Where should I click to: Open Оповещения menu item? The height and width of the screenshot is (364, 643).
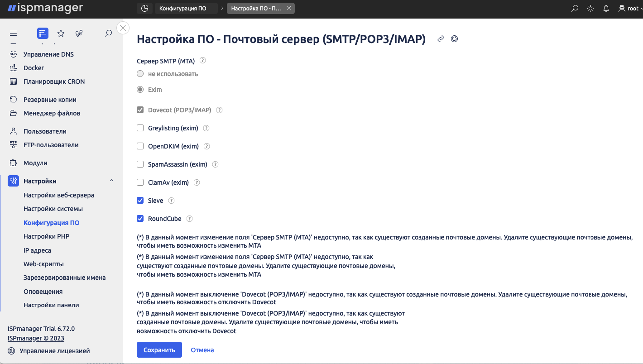(x=43, y=292)
